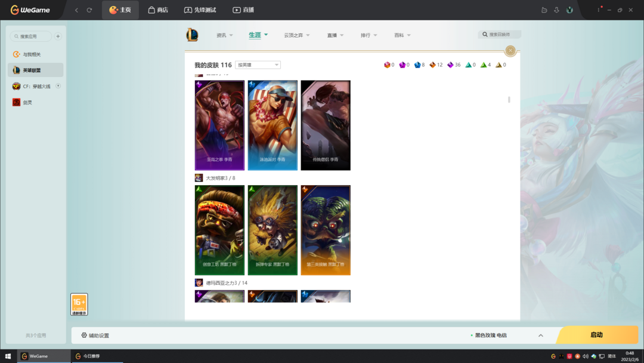Viewport: 644px width, 363px height.
Task: Open the 创意工坊 黑默丁格 skin card
Action: pyautogui.click(x=219, y=230)
